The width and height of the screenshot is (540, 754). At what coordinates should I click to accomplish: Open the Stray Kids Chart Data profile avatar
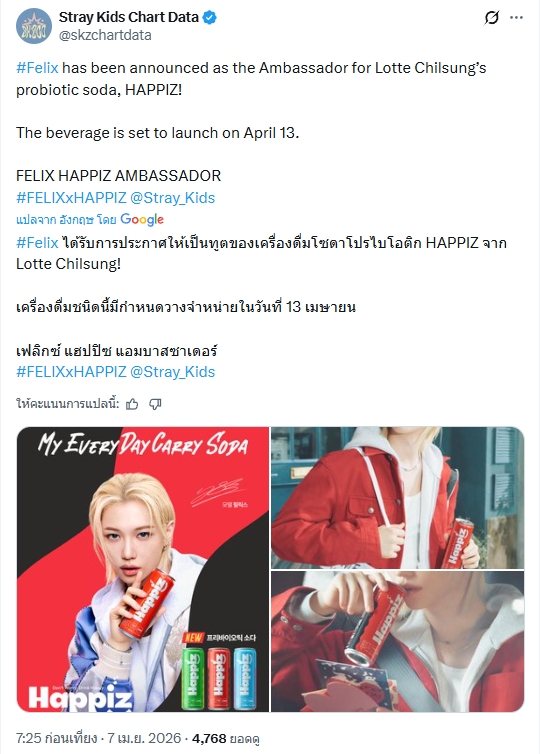(x=34, y=26)
